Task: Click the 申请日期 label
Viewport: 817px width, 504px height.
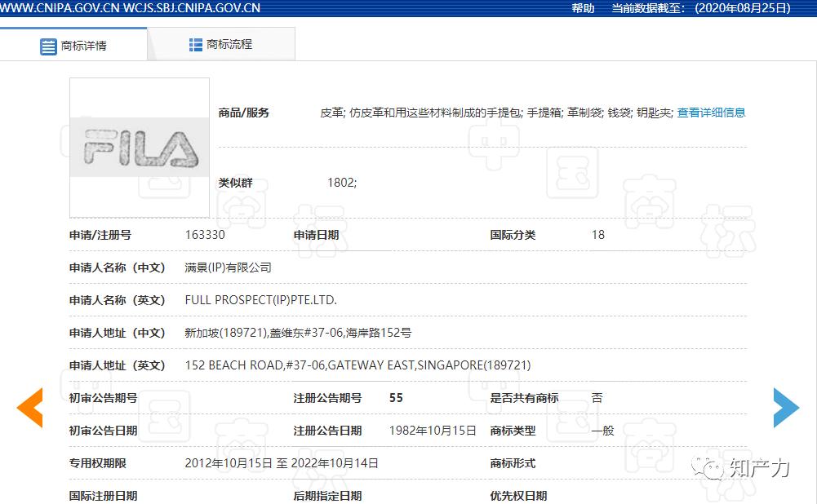Action: coord(317,235)
